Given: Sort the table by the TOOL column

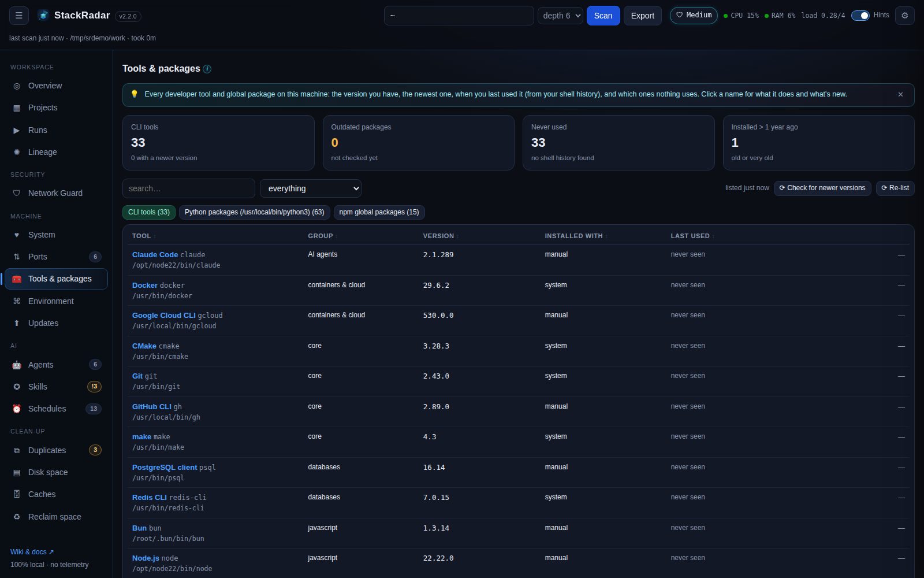Looking at the screenshot, I should [143, 236].
